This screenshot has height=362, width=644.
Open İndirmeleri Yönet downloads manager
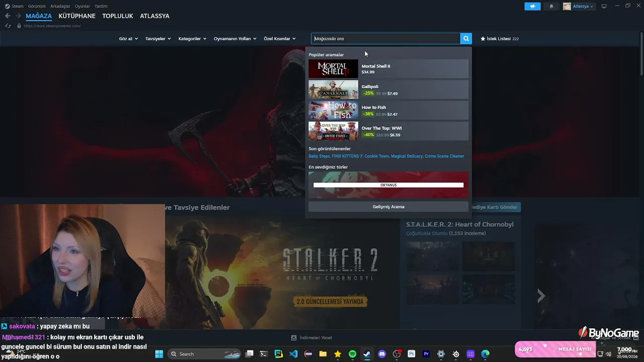315,338
